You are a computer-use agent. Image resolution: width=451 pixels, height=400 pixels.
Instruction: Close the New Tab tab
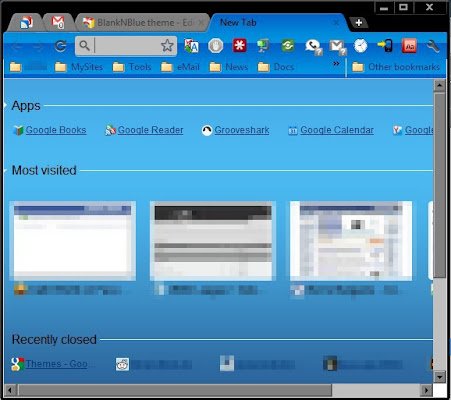coord(336,23)
